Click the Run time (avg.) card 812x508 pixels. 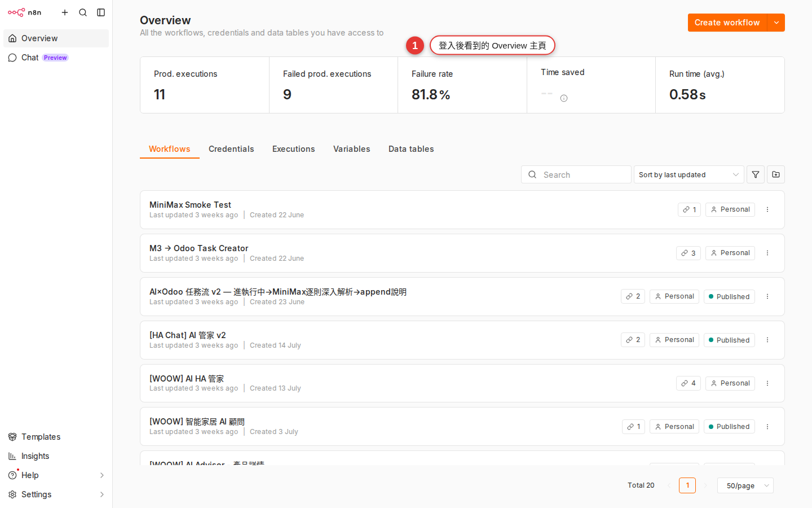tap(720, 85)
